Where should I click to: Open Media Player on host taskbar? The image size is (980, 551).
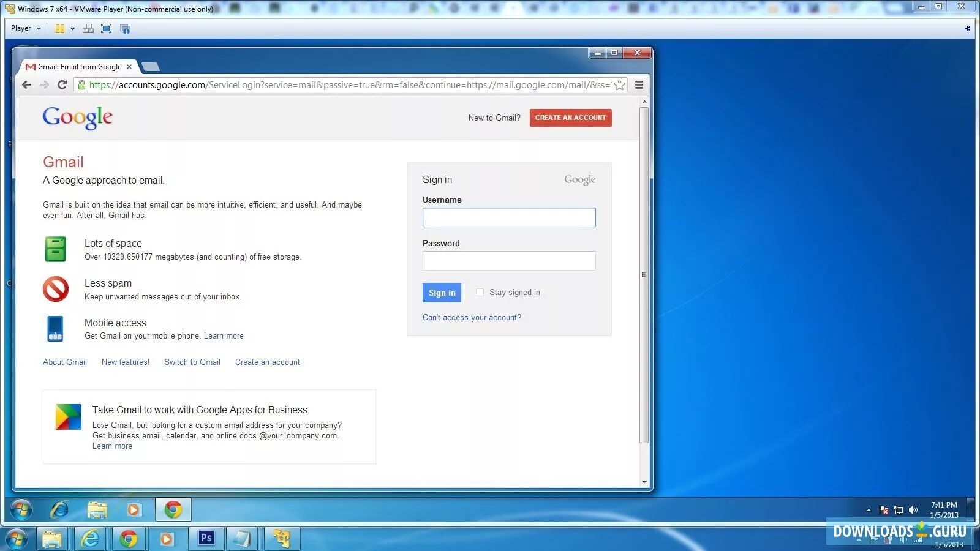click(x=167, y=539)
